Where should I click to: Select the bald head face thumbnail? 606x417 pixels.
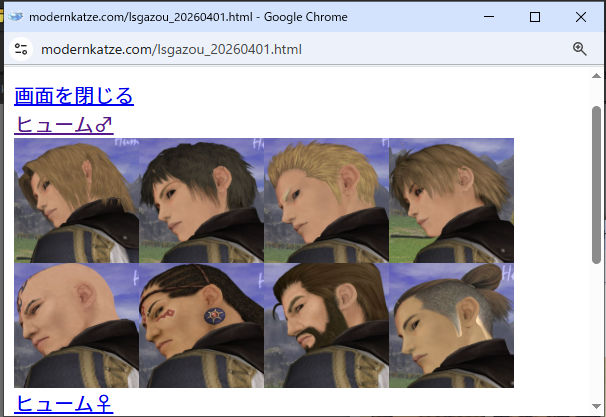77,325
